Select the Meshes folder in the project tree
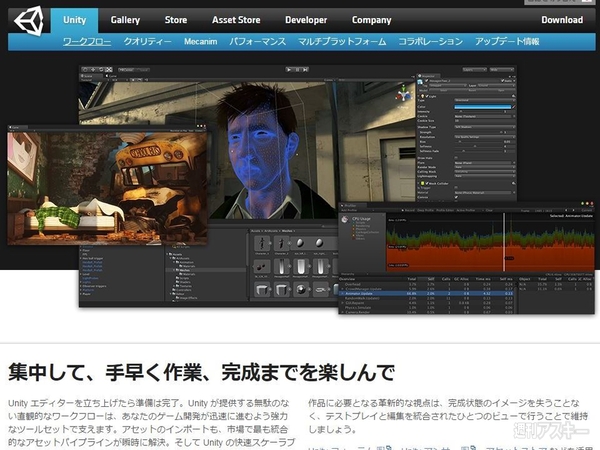 [x=184, y=270]
